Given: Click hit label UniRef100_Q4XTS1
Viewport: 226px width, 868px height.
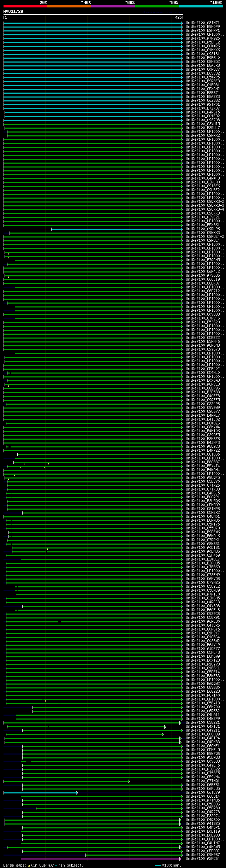Looking at the screenshot, I should tap(203, 727).
